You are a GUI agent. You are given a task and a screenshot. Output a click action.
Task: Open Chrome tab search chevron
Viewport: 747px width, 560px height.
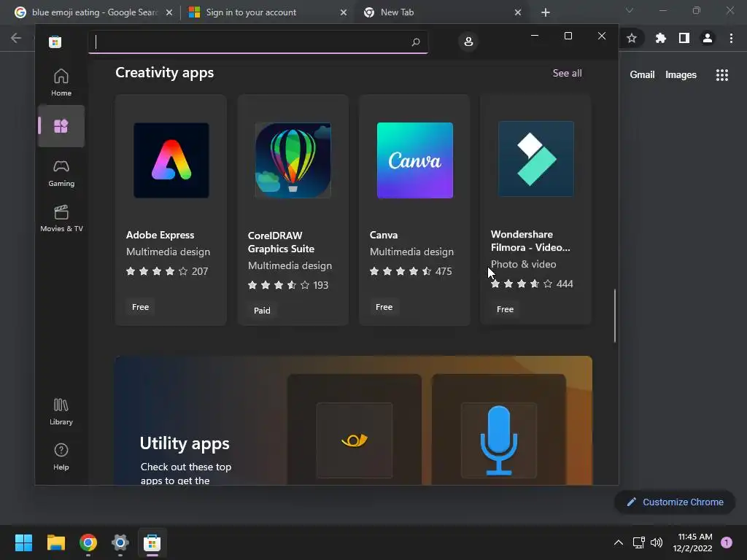click(630, 10)
